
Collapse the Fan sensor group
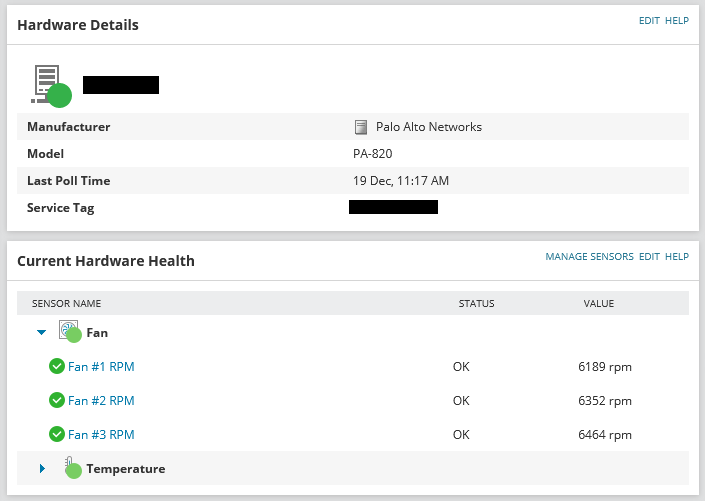click(x=41, y=333)
